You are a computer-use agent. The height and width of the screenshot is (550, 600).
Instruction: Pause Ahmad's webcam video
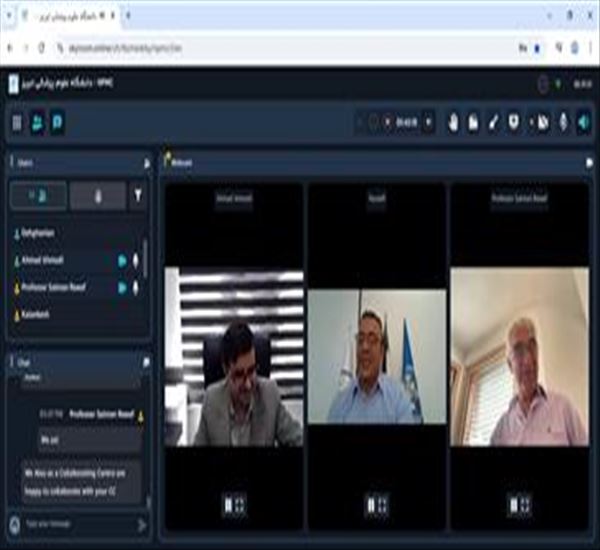(228, 505)
